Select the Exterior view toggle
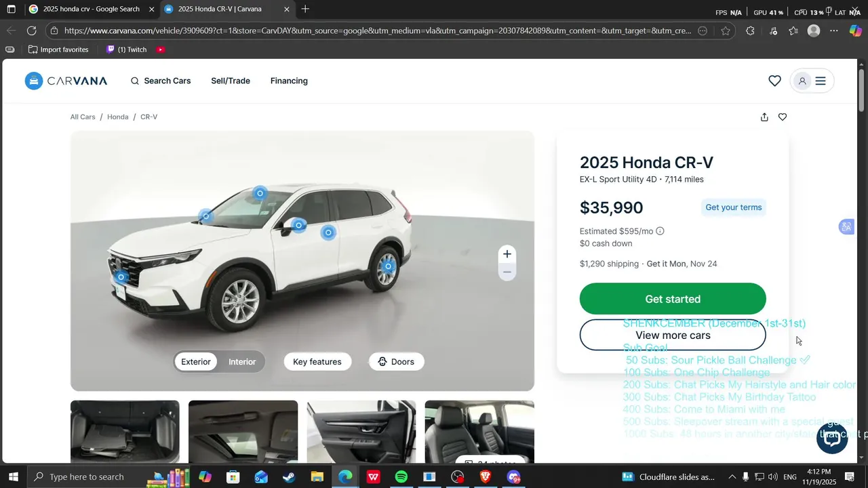Image resolution: width=868 pixels, height=488 pixels. click(196, 362)
